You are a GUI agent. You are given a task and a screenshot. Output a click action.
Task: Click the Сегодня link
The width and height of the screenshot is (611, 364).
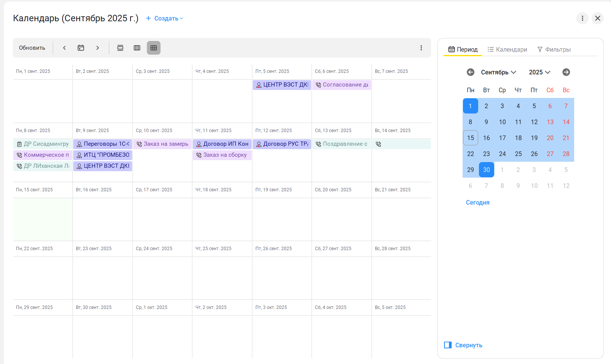click(x=477, y=202)
